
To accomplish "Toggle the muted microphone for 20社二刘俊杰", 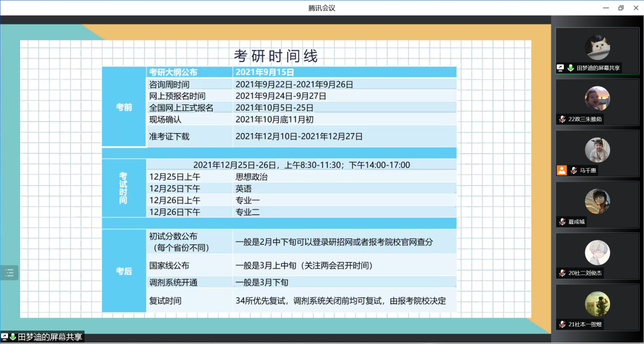I will 562,273.
